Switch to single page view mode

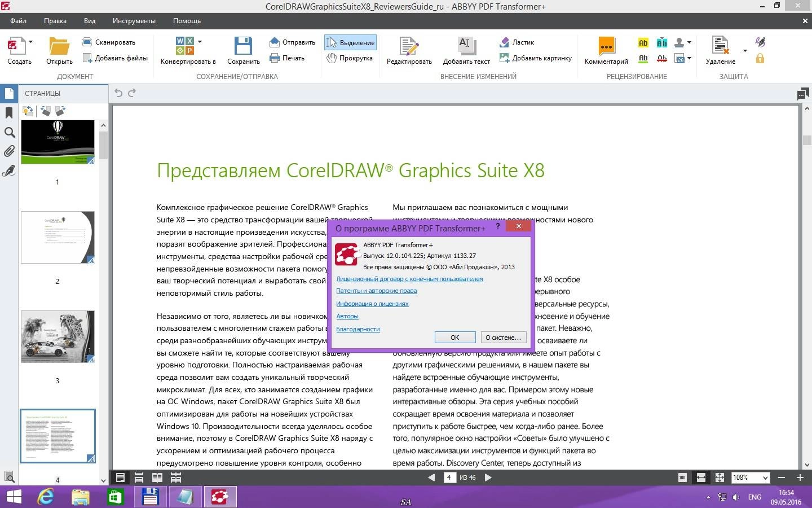click(120, 478)
